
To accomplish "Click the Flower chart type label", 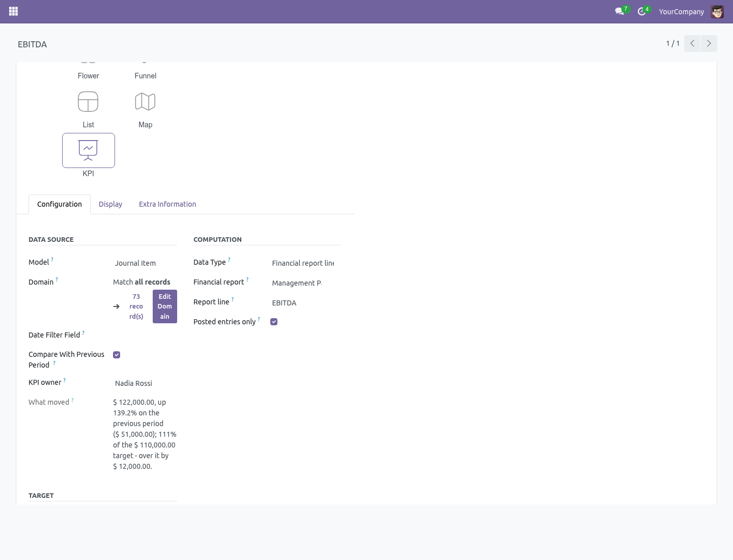I will pyautogui.click(x=89, y=76).
